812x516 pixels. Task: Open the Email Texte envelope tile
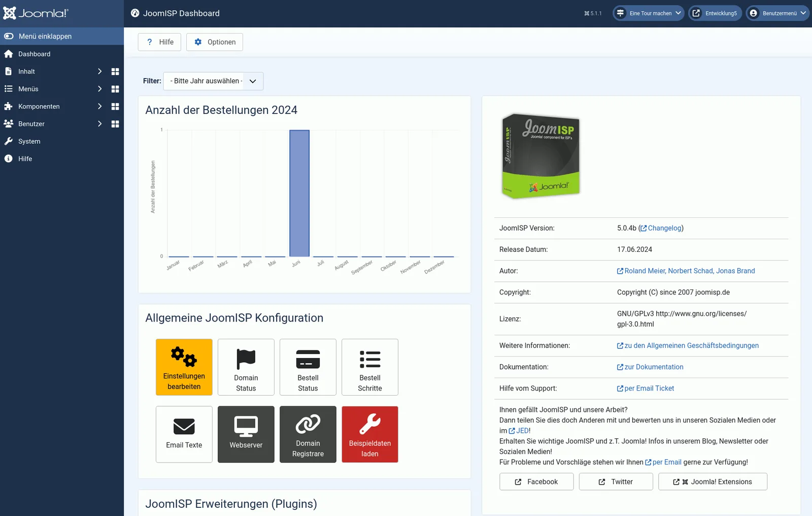[x=184, y=434]
